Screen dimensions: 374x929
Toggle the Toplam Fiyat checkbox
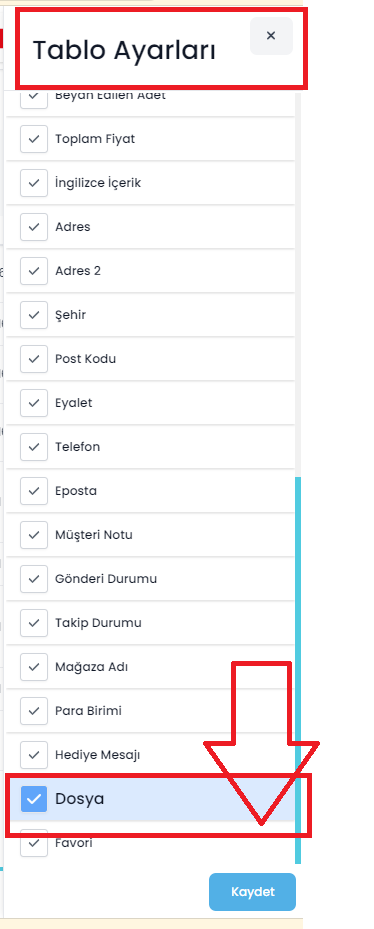[34, 139]
